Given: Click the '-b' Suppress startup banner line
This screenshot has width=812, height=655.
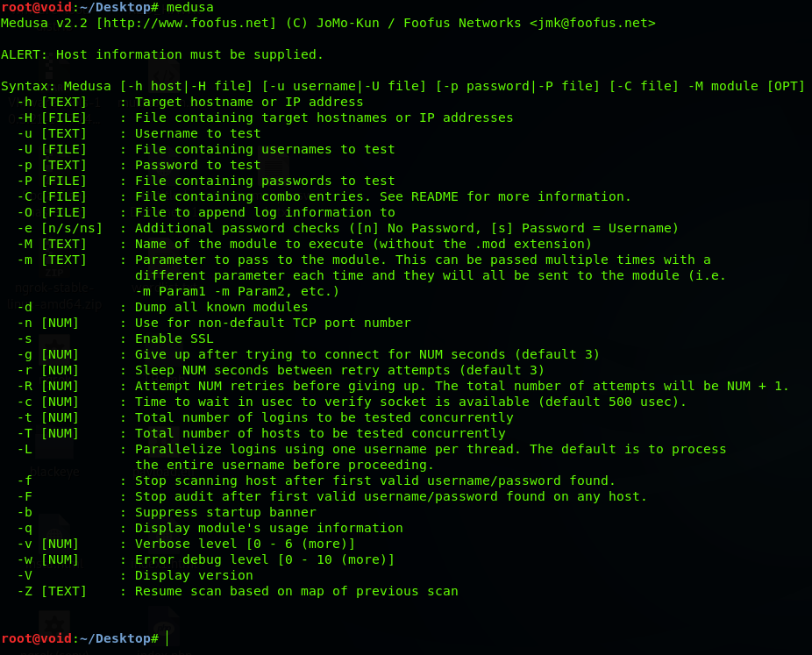Looking at the screenshot, I should [167, 513].
